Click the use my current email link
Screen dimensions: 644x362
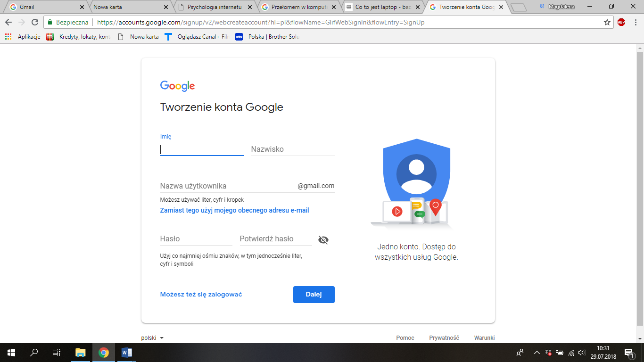234,210
